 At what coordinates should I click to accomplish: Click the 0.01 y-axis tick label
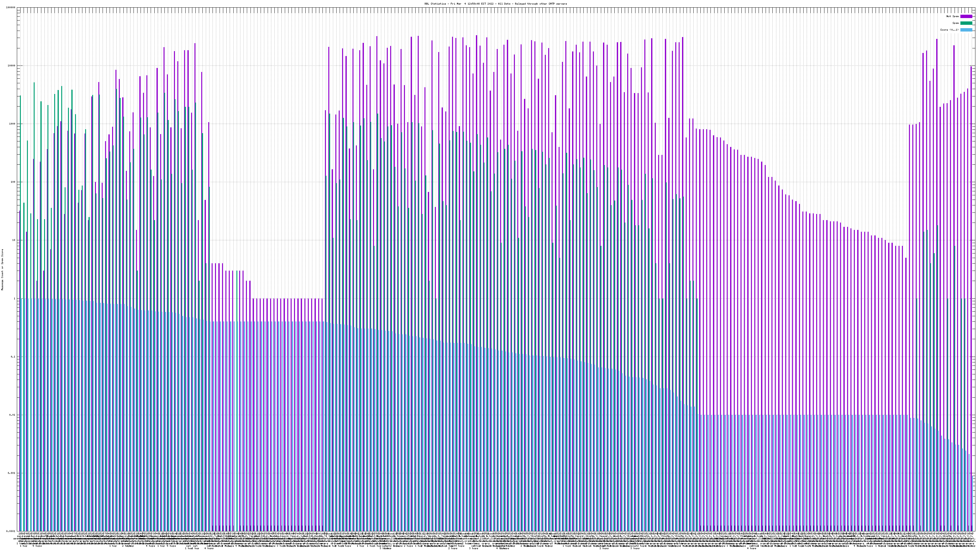13,415
